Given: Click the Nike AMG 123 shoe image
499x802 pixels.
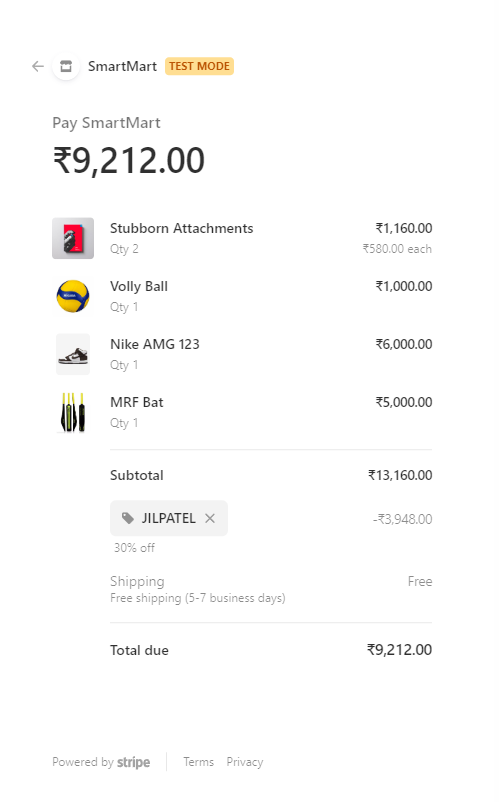Looking at the screenshot, I should [73, 354].
